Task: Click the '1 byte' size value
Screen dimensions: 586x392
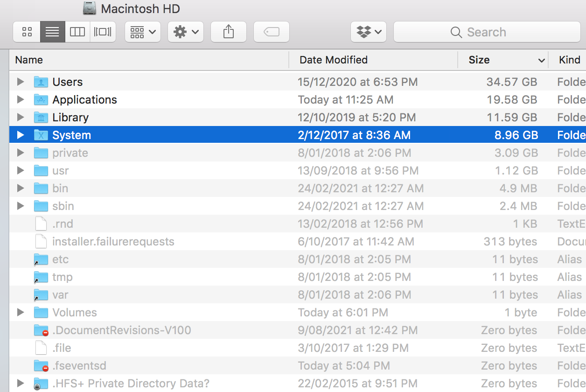Action: click(521, 313)
